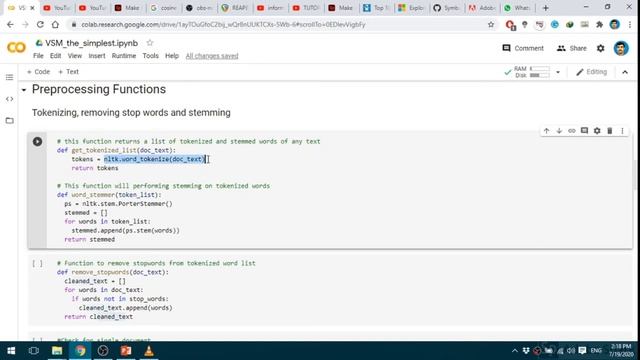
Task: Move cell up with arrow icon
Action: click(546, 131)
